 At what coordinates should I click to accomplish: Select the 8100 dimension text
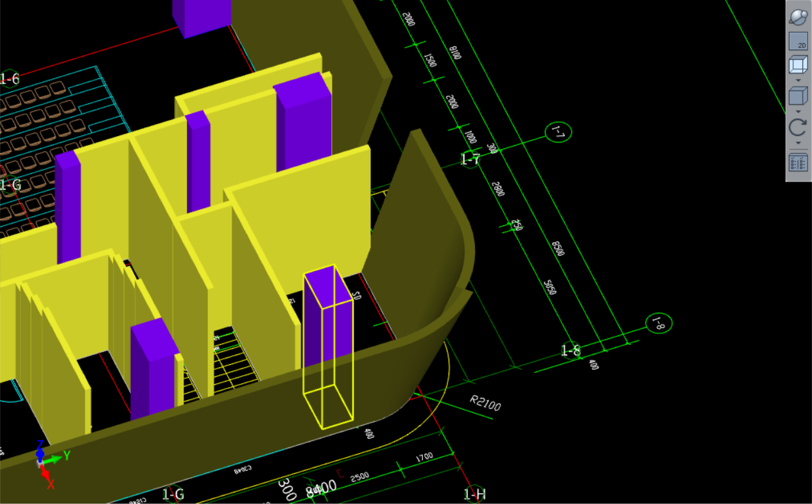454,52
